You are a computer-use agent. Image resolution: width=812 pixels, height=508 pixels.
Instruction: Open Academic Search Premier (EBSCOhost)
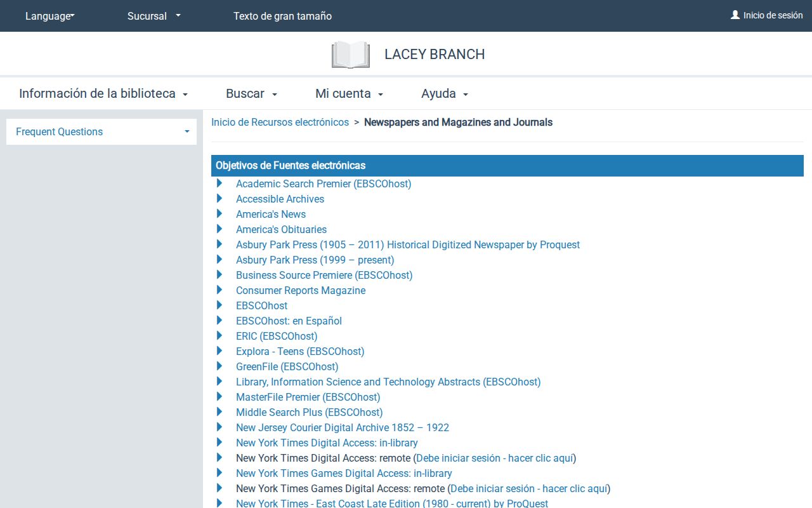click(x=324, y=184)
